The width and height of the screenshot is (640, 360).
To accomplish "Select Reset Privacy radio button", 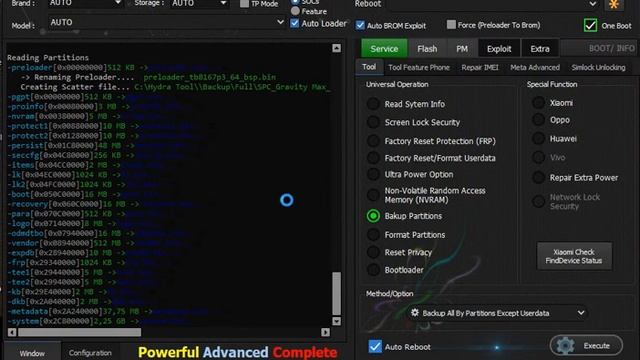I will [373, 252].
